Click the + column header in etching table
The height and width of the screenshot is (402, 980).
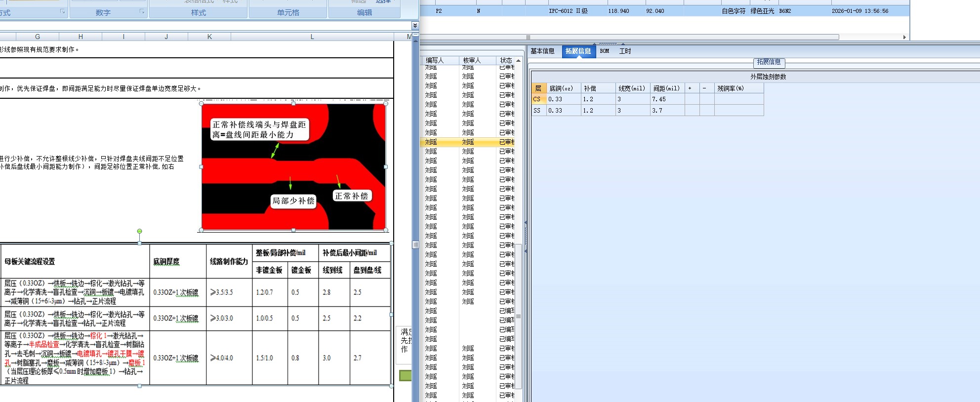coord(692,88)
